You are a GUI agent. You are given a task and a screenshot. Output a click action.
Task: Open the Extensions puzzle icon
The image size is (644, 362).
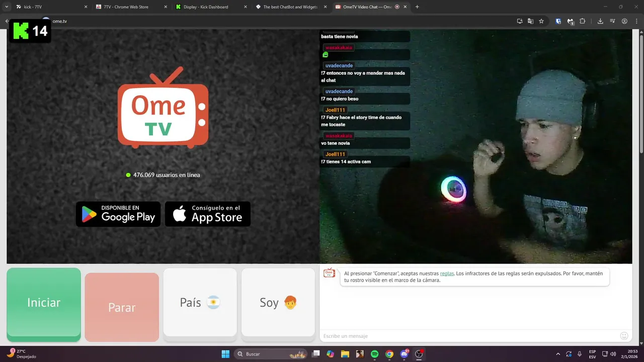tap(583, 21)
